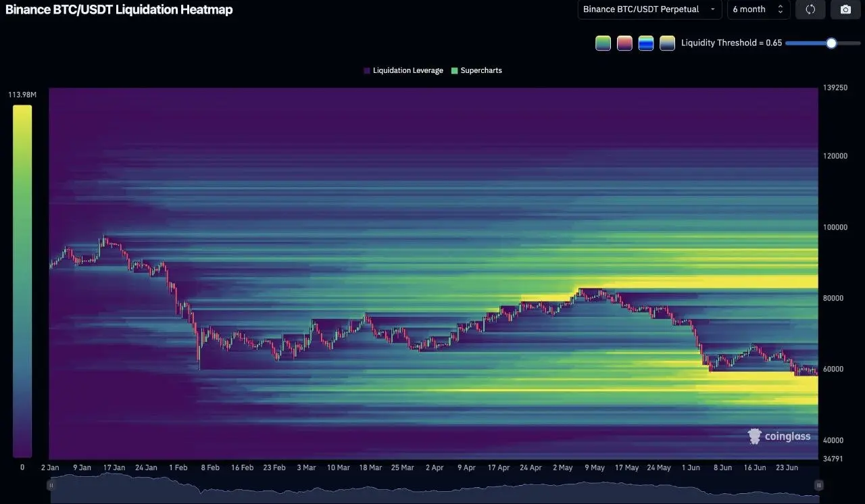The height and width of the screenshot is (504, 865).
Task: Select the green-yellow color scheme swatch
Action: click(x=603, y=43)
